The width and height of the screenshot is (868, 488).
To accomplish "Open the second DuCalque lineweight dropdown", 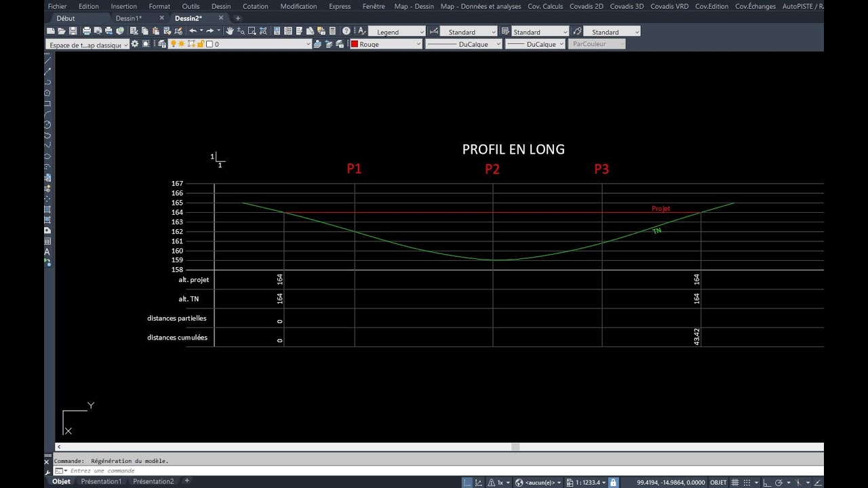I will click(535, 44).
